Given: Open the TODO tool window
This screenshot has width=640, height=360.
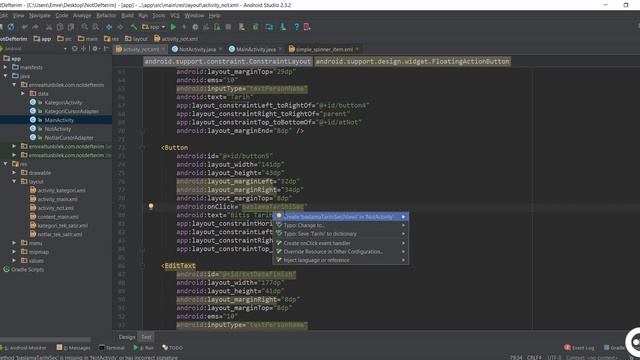Looking at the screenshot, I should click(x=173, y=348).
